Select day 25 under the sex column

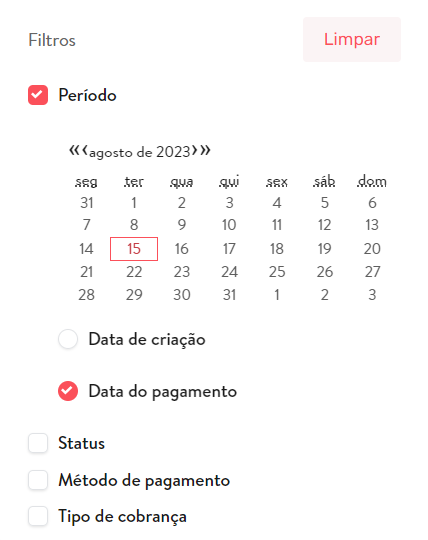(x=277, y=272)
